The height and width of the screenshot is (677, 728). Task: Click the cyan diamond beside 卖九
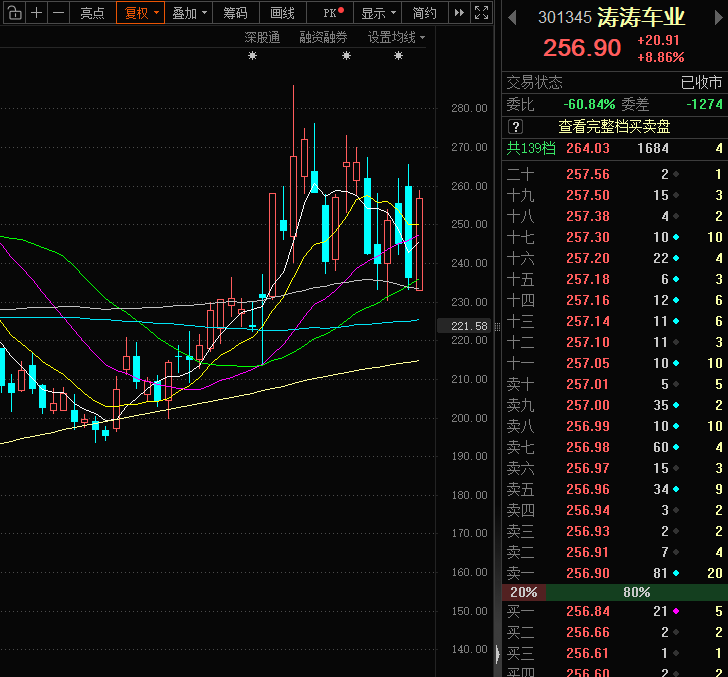676,405
